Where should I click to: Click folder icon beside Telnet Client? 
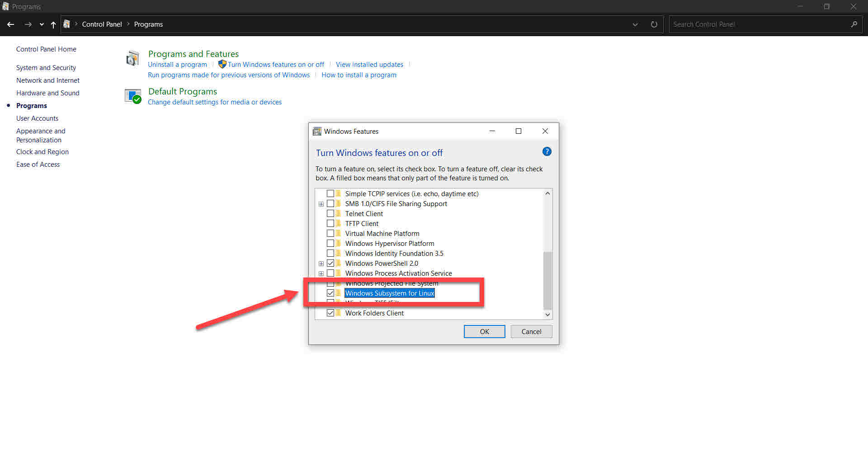pyautogui.click(x=338, y=213)
